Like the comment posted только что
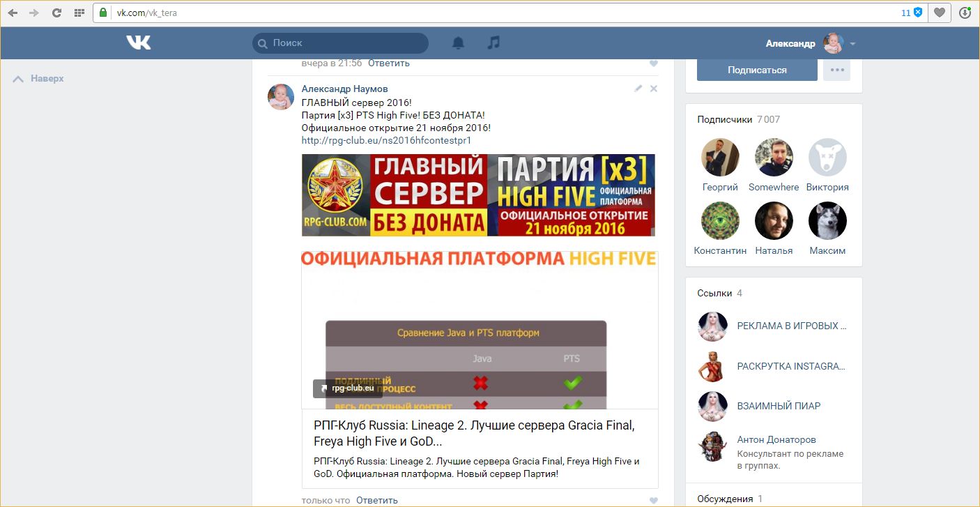The height and width of the screenshot is (507, 980). [653, 500]
